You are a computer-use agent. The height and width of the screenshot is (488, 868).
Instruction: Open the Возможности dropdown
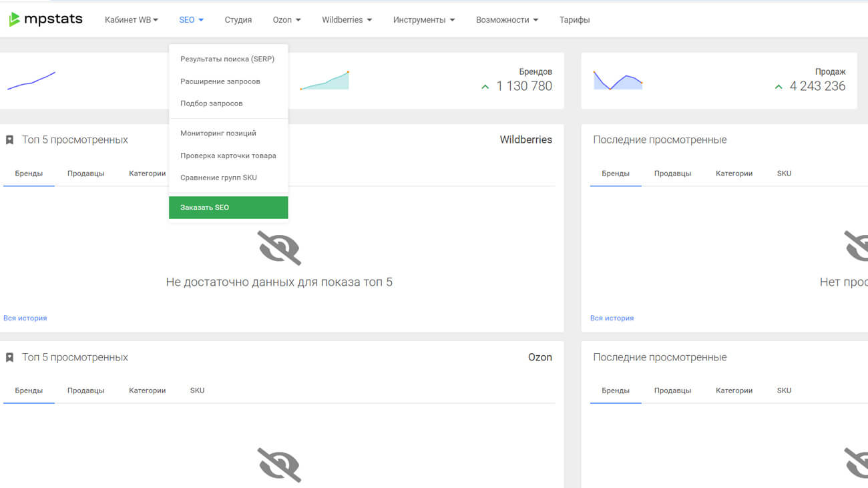507,20
